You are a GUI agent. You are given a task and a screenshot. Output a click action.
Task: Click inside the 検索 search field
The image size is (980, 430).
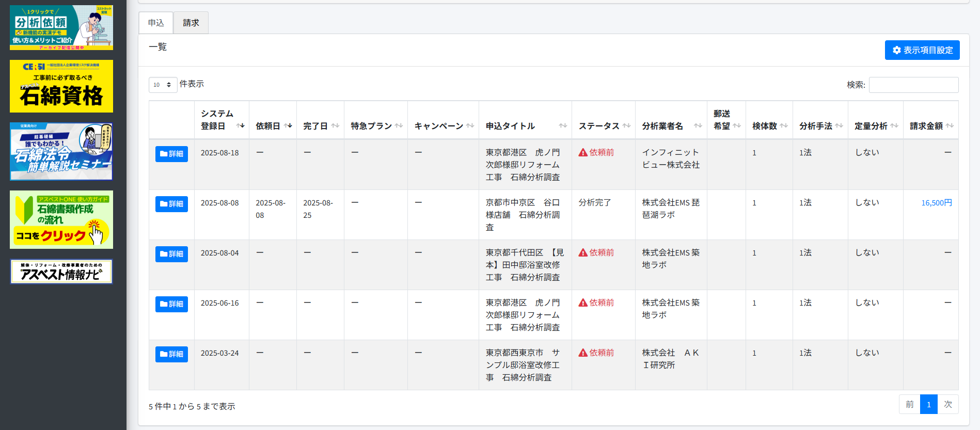click(x=913, y=85)
